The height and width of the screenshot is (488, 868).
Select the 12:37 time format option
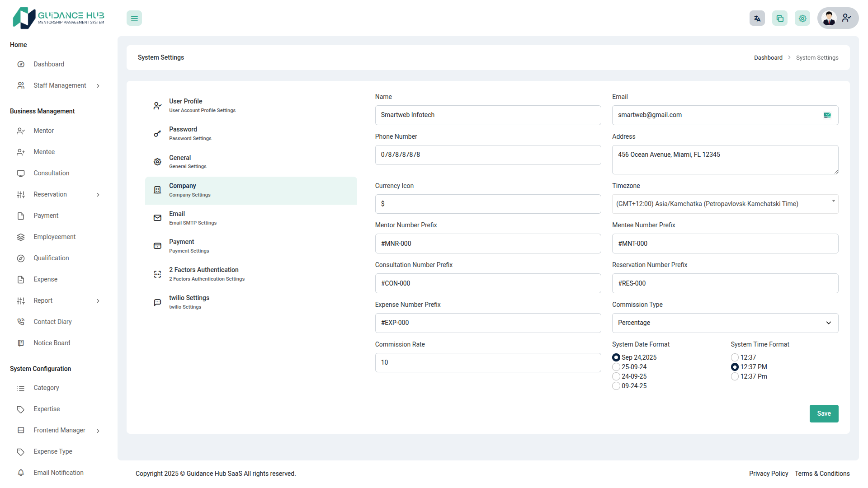point(735,357)
